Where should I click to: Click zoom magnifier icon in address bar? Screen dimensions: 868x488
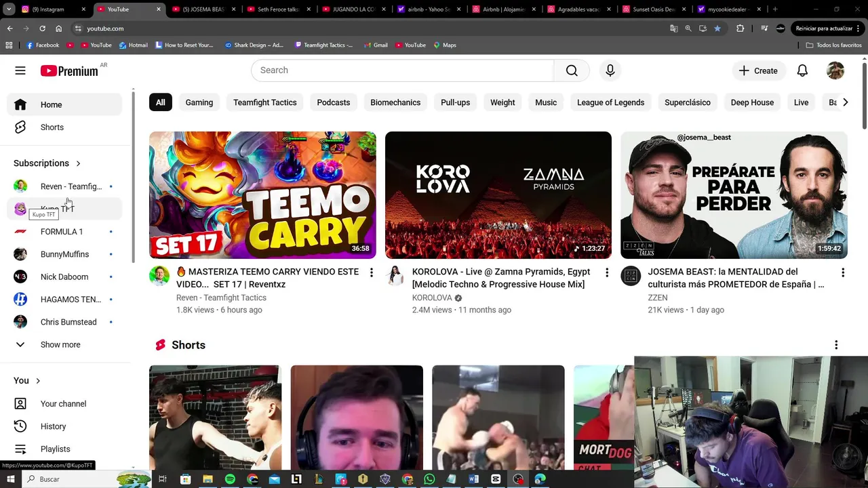[688, 28]
